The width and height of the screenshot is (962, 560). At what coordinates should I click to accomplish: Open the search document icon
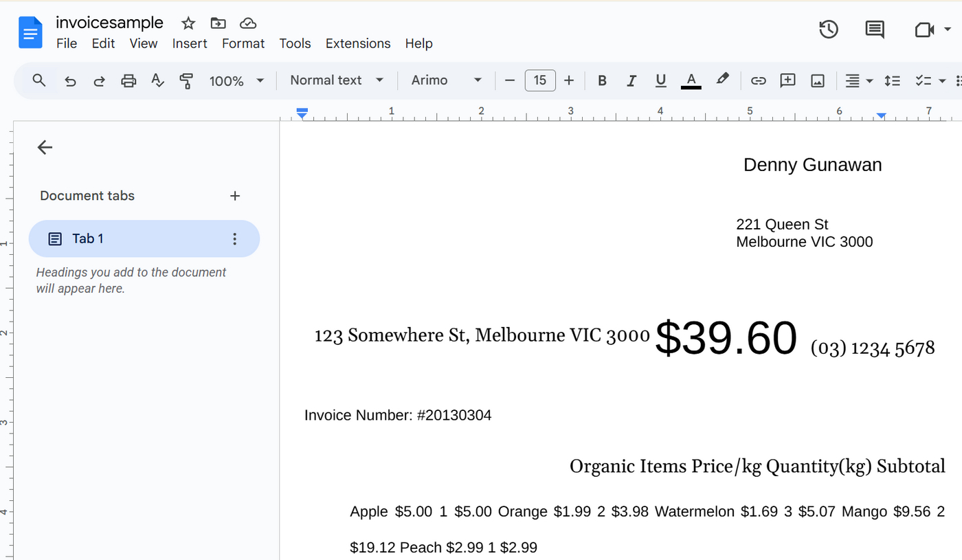coord(38,80)
